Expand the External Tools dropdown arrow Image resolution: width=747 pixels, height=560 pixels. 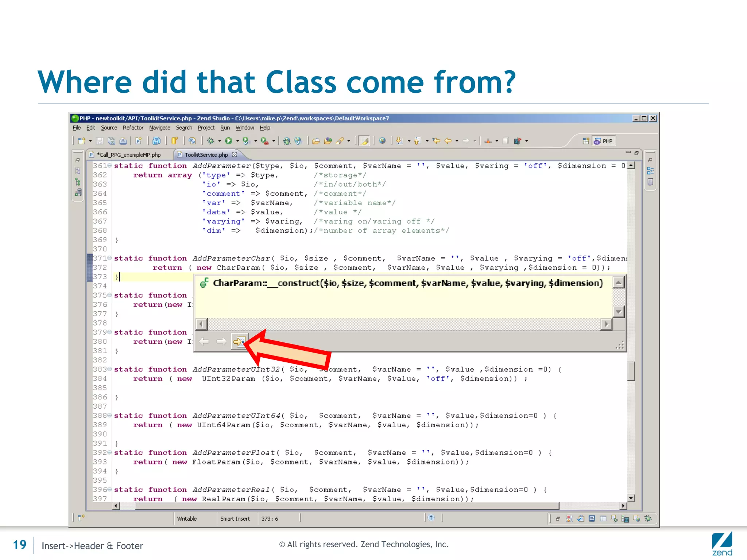pyautogui.click(x=274, y=141)
